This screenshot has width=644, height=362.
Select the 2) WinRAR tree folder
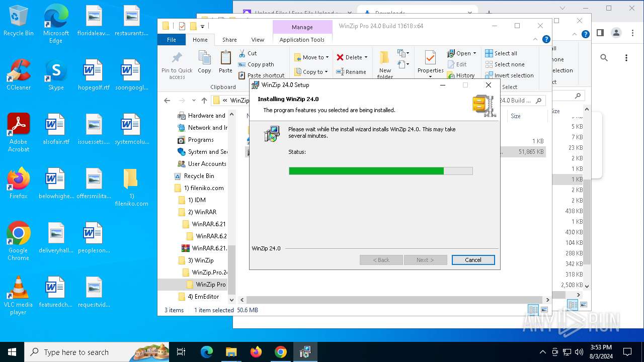[x=197, y=212]
